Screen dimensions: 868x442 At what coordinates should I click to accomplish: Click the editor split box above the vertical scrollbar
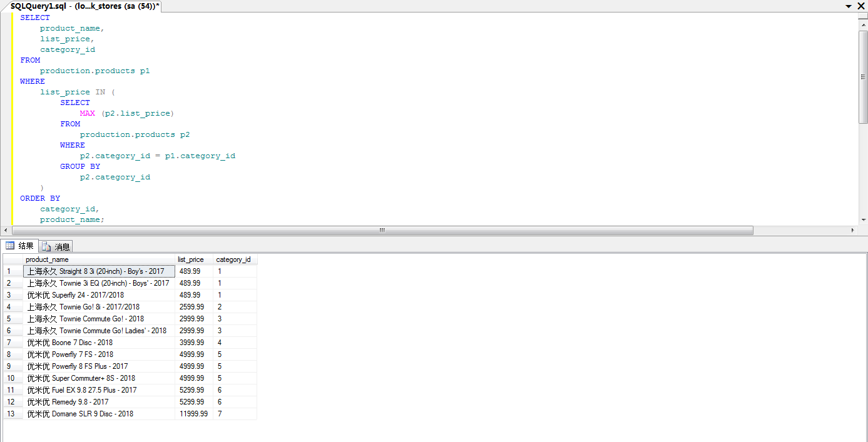[x=863, y=15]
